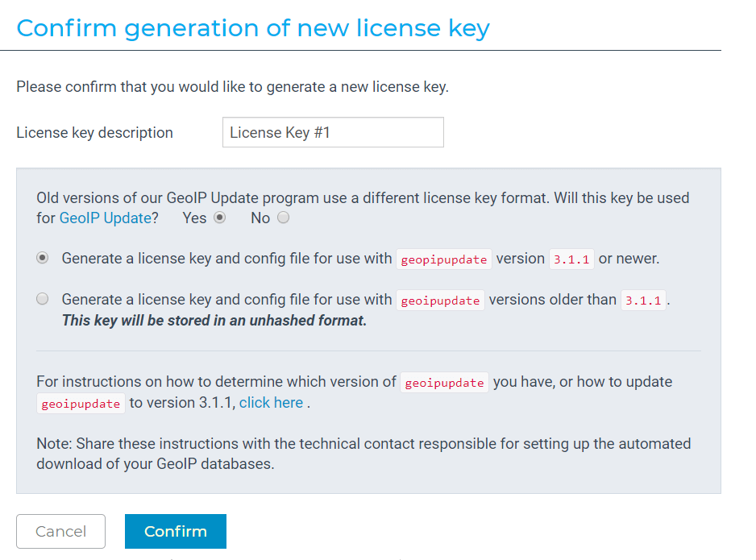
Task: Click the '3.1.1' code tag before 'or newer'
Action: tap(571, 259)
